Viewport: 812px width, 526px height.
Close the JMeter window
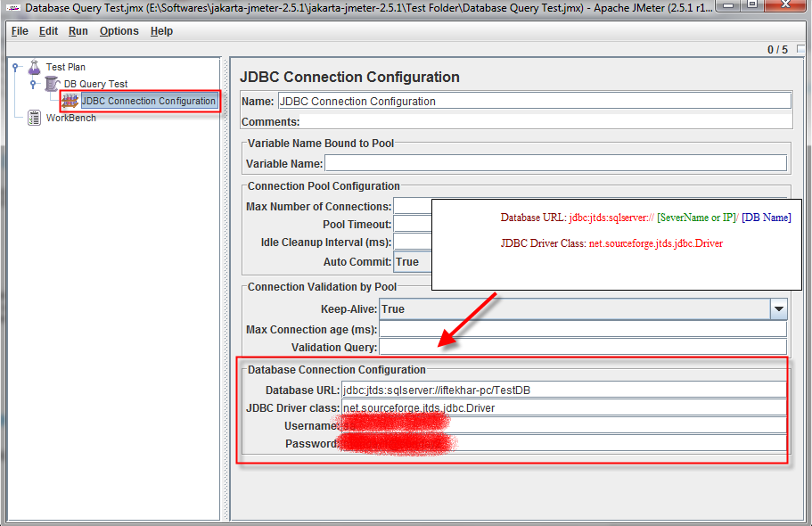point(785,5)
